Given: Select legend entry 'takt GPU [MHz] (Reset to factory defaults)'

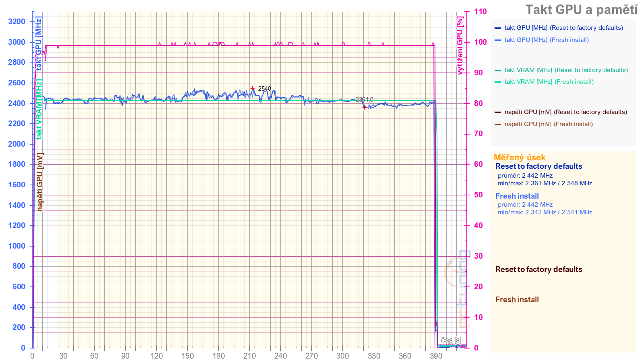Looking at the screenshot, I should (x=563, y=28).
